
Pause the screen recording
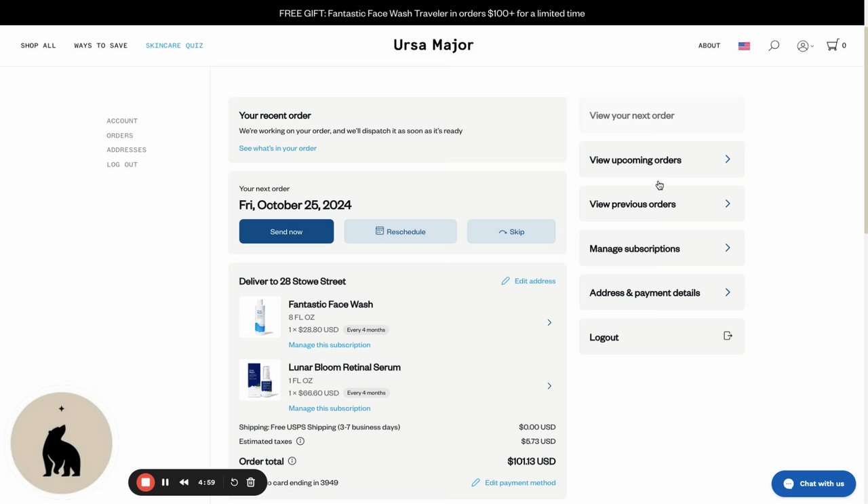(165, 482)
